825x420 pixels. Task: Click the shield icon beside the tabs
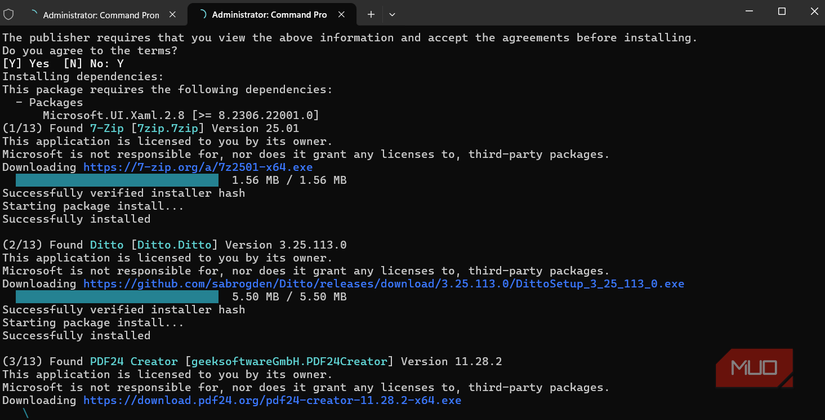[8, 14]
